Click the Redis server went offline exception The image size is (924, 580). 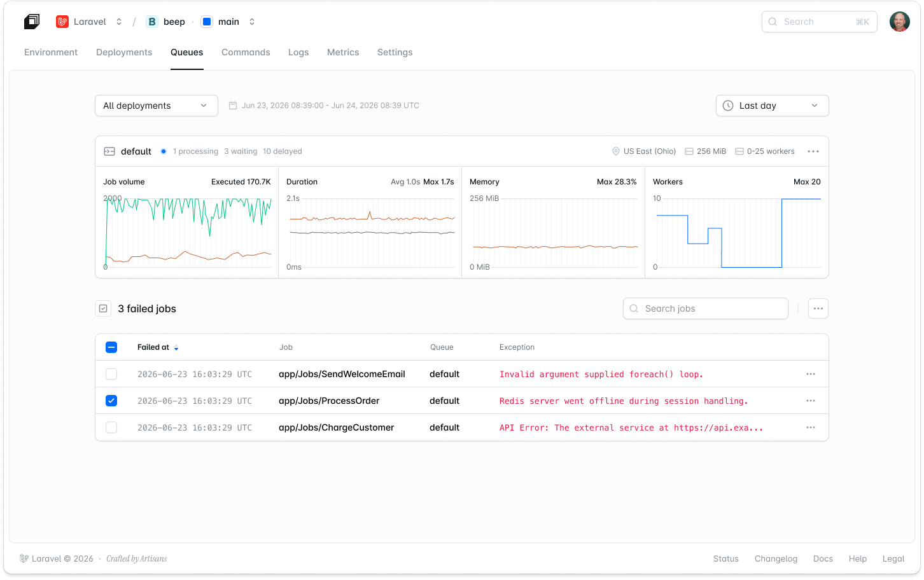[624, 401]
